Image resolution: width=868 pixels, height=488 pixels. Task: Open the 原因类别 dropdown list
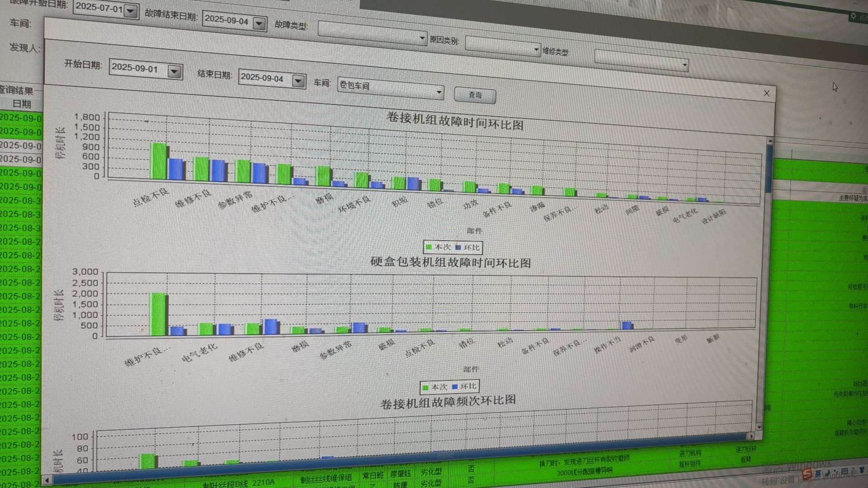click(536, 50)
